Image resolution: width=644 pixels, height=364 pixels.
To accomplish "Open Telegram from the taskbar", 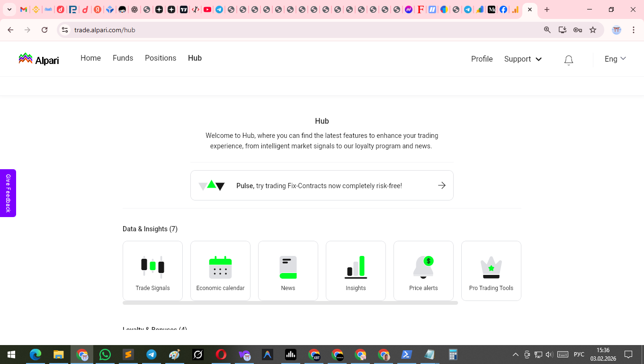I will click(151, 354).
